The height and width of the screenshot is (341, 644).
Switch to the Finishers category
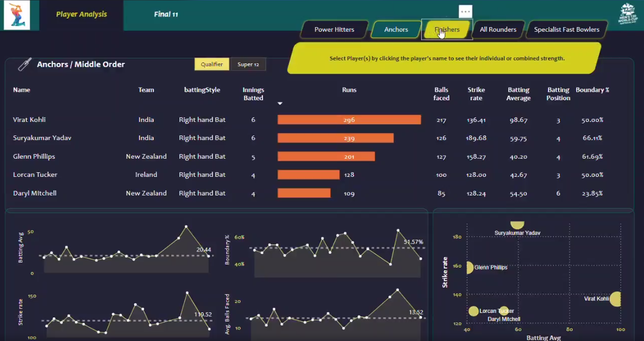pyautogui.click(x=447, y=30)
